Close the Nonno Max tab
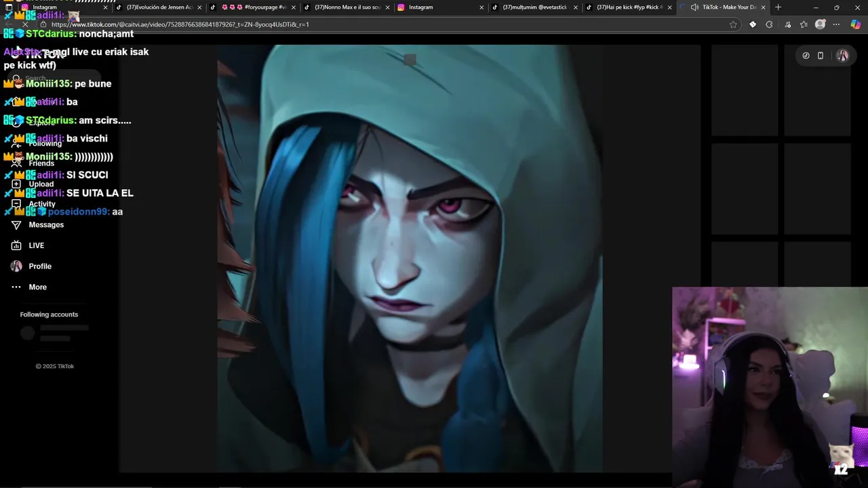The image size is (868, 488). (x=387, y=7)
